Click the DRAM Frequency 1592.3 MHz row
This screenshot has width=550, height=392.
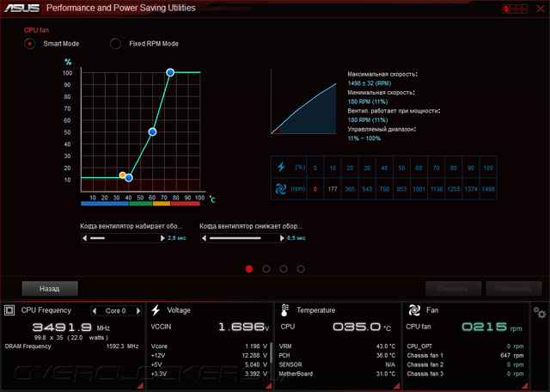click(71, 346)
